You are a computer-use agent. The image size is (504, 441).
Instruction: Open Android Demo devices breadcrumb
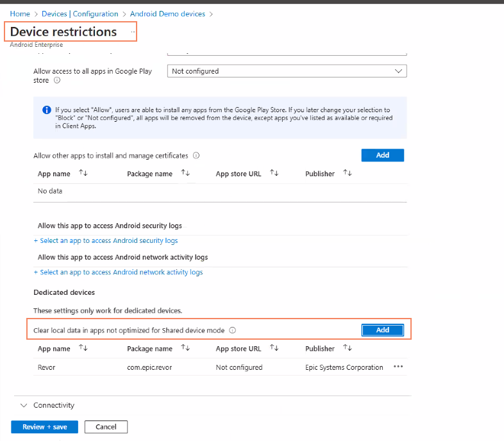coord(167,13)
